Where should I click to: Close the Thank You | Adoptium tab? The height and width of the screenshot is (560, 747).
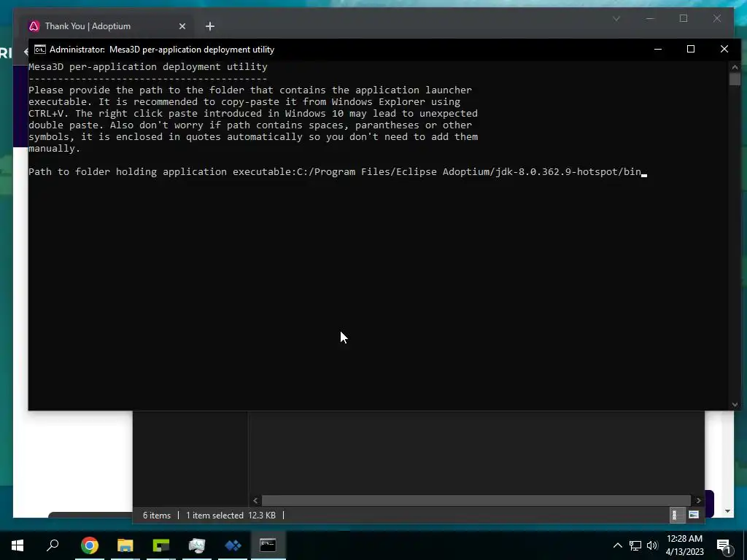click(x=182, y=26)
